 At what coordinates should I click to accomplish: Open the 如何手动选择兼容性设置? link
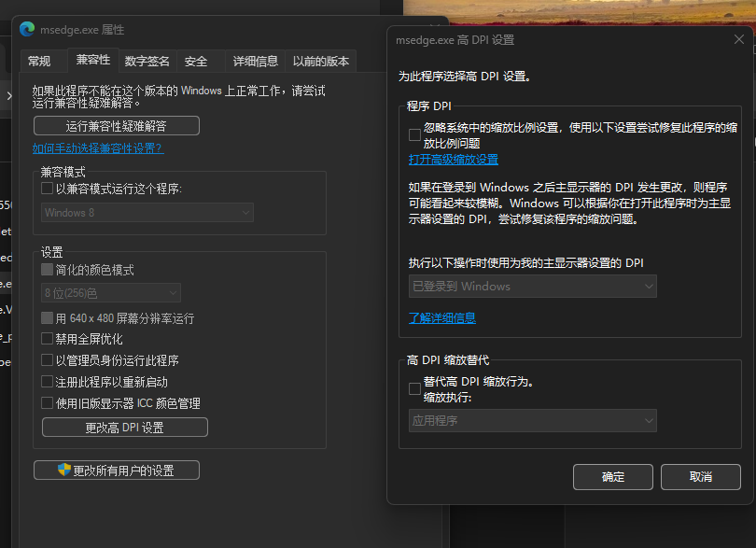[x=98, y=148]
